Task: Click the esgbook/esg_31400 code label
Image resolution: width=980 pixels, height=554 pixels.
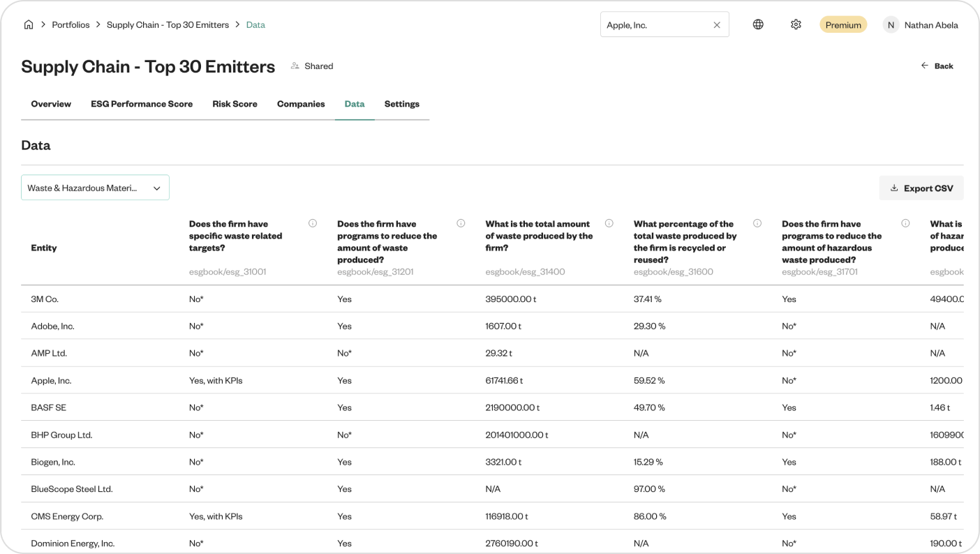Action: tap(525, 271)
